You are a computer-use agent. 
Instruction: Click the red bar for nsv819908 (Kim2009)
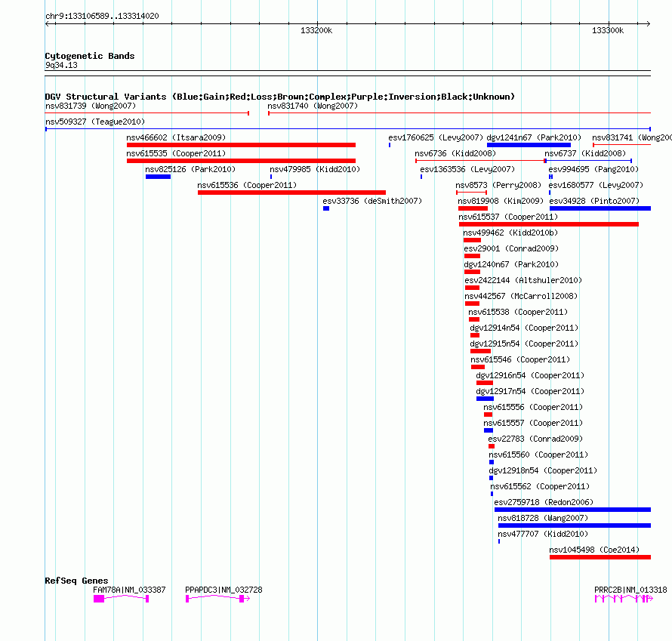[x=473, y=208]
